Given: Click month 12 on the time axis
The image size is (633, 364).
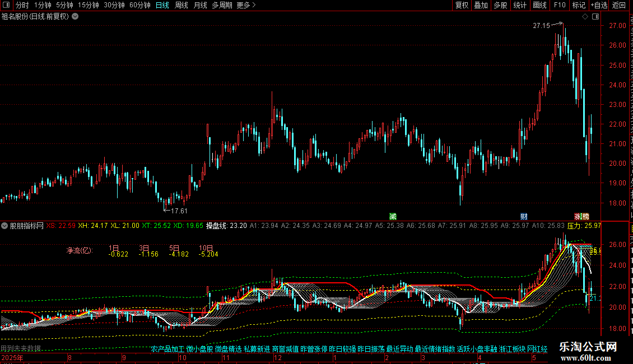Looking at the screenshot, I should 278,357.
